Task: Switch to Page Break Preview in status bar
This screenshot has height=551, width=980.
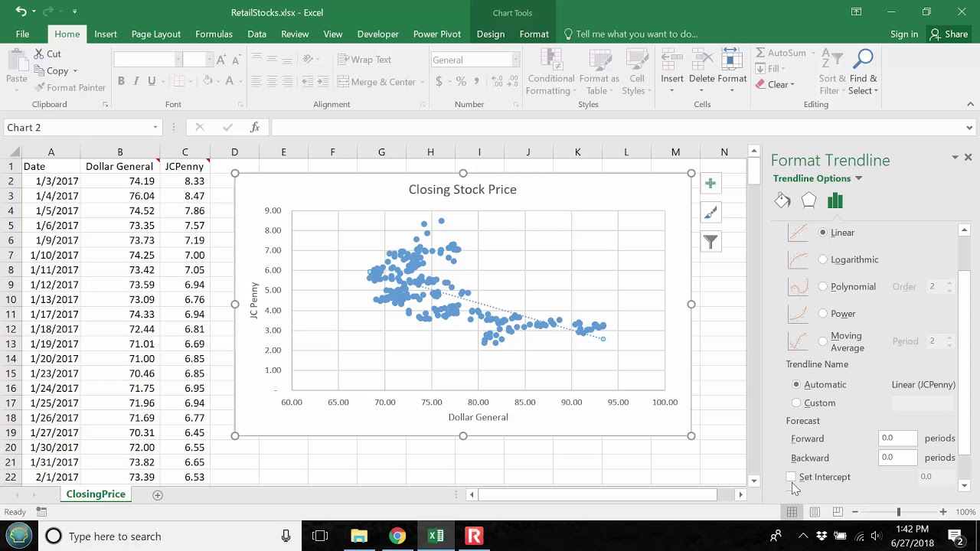Action: point(838,512)
